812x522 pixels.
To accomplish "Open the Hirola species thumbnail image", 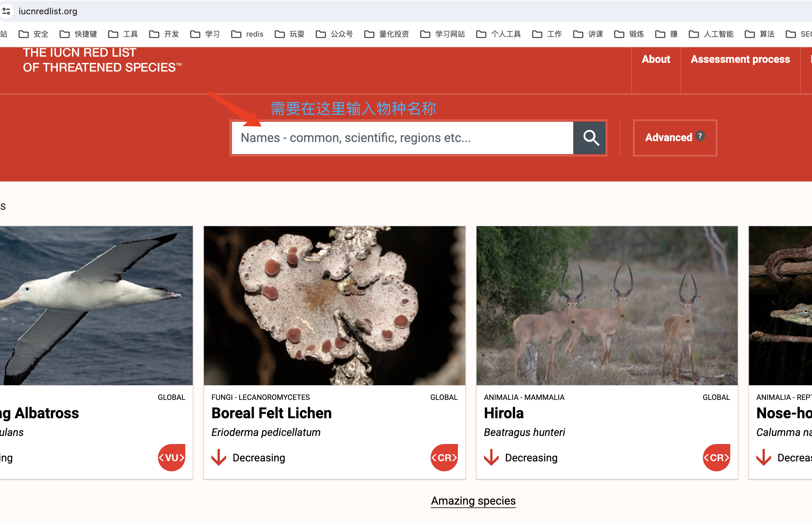I will (x=606, y=305).
